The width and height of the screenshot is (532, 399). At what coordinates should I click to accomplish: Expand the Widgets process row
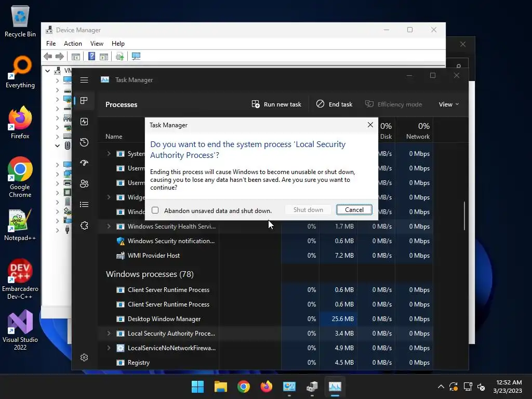click(109, 197)
